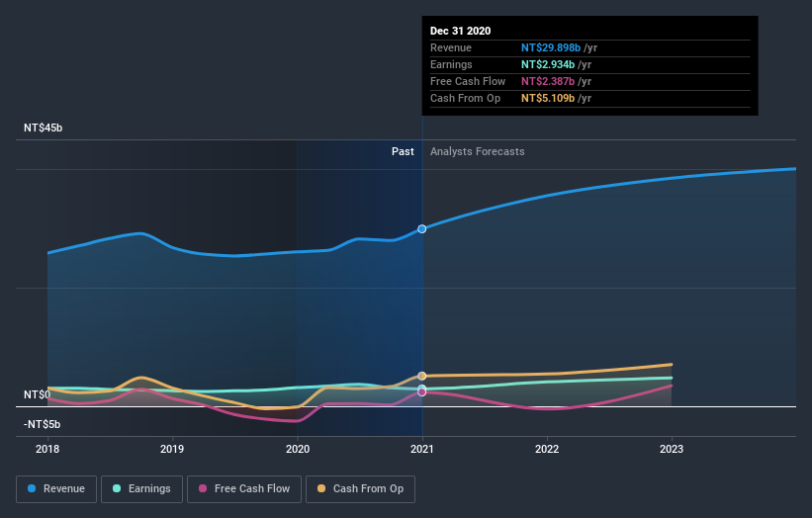Click the NT$0 y-axis label
Image resolution: width=812 pixels, height=518 pixels.
point(38,394)
